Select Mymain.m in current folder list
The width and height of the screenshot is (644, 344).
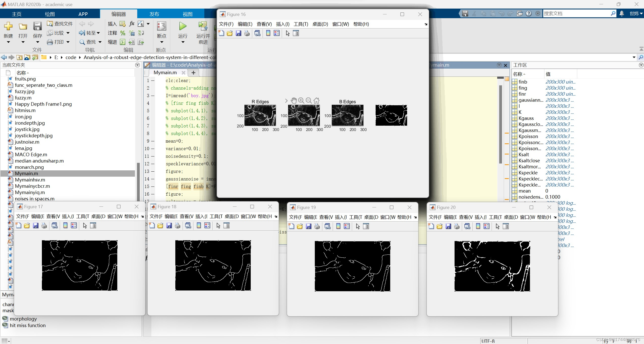pos(68,173)
